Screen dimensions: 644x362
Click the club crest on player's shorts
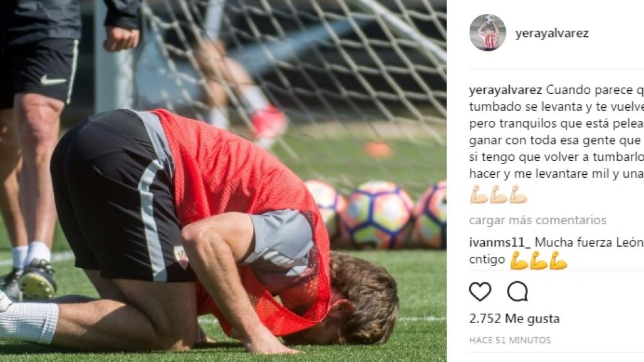[x=180, y=256]
